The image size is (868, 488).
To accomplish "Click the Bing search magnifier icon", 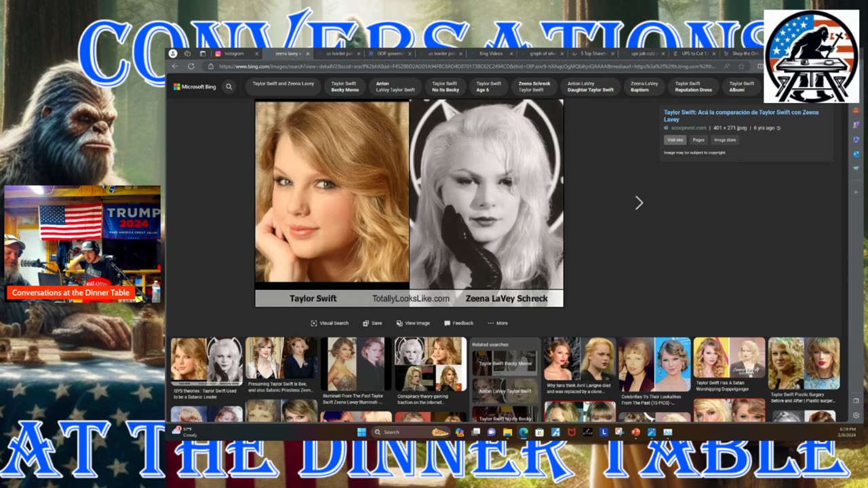I will point(229,87).
